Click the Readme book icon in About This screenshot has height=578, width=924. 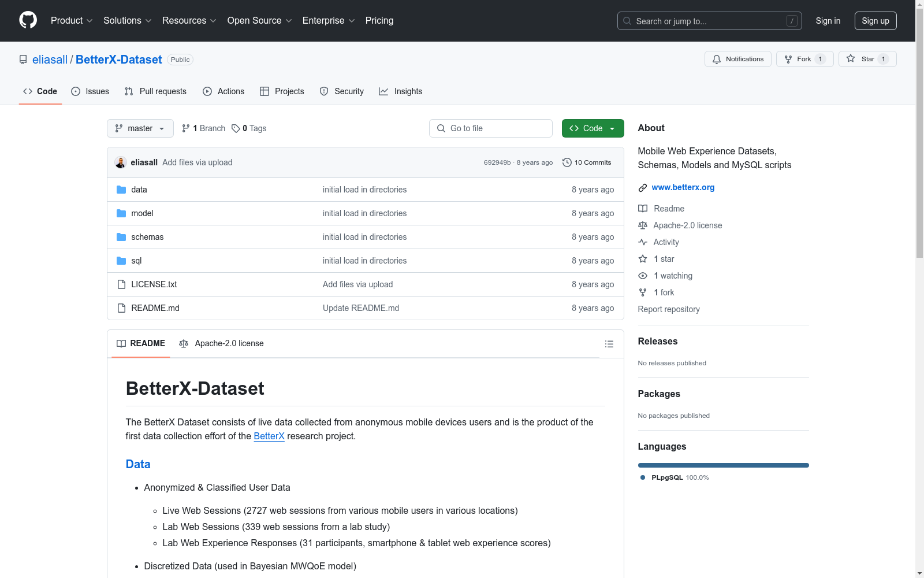coord(643,209)
